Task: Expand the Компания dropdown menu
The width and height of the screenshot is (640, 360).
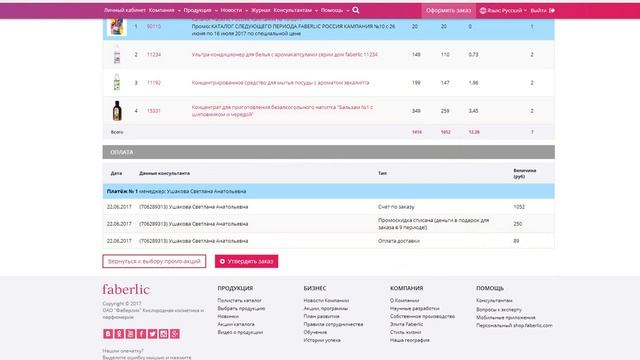Action: tap(164, 10)
